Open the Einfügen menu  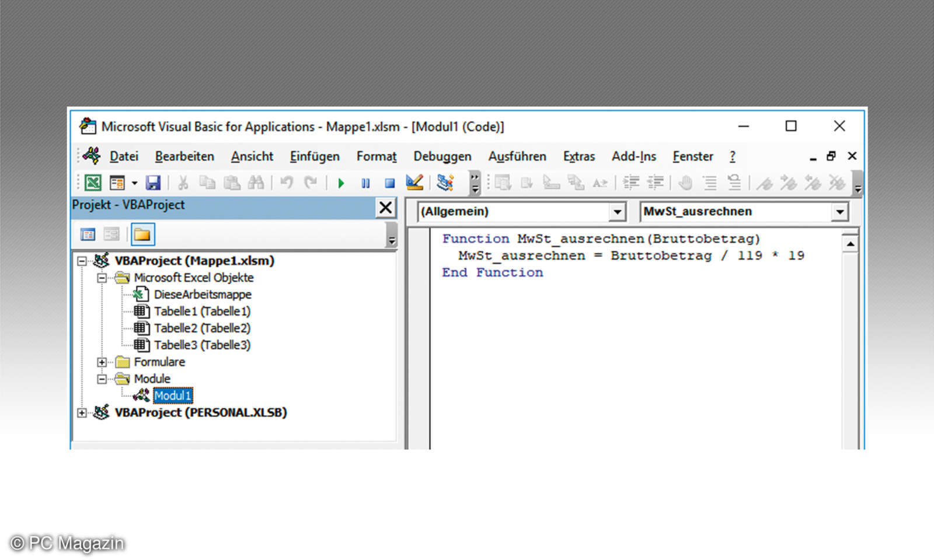(x=314, y=156)
